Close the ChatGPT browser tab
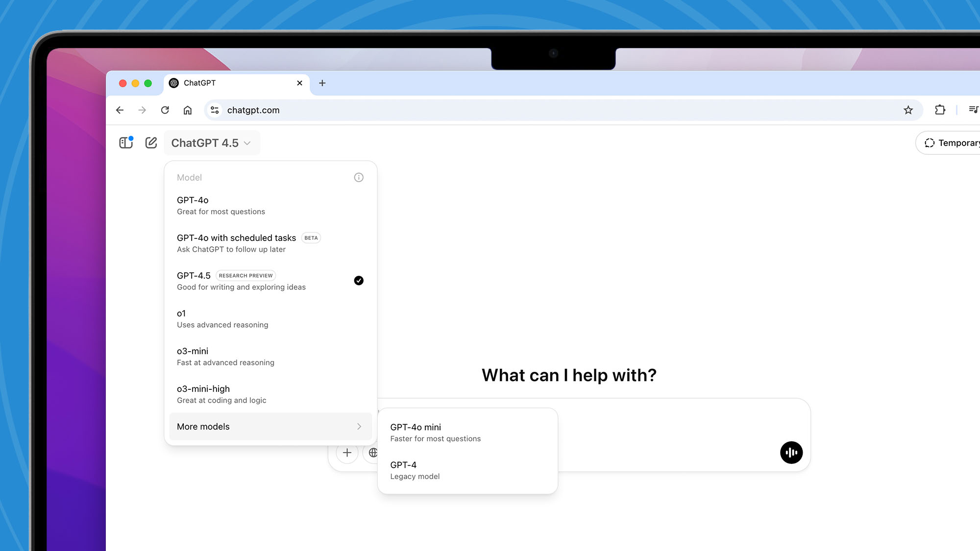980x551 pixels. pyautogui.click(x=299, y=83)
